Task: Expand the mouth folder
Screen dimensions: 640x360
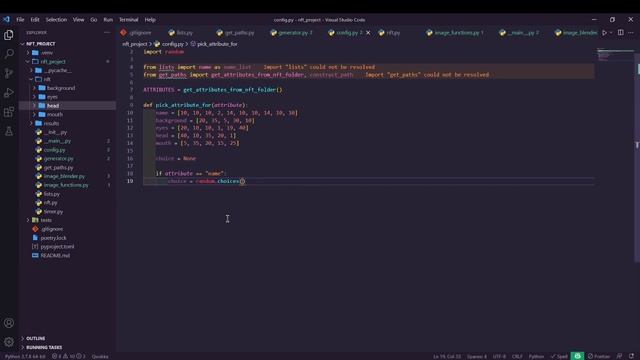Action: pyautogui.click(x=35, y=114)
